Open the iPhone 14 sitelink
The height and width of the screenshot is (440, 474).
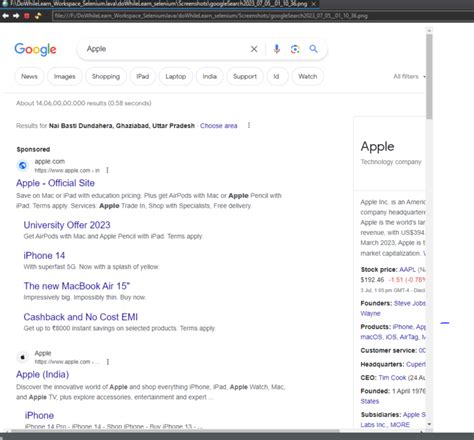point(44,256)
